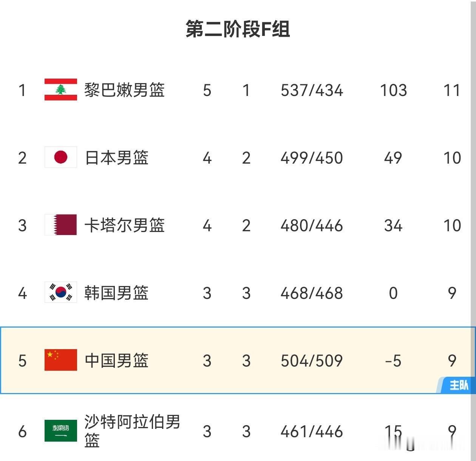Tap the South Korea flag icon
Image resolution: width=476 pixels, height=461 pixels.
point(60,292)
